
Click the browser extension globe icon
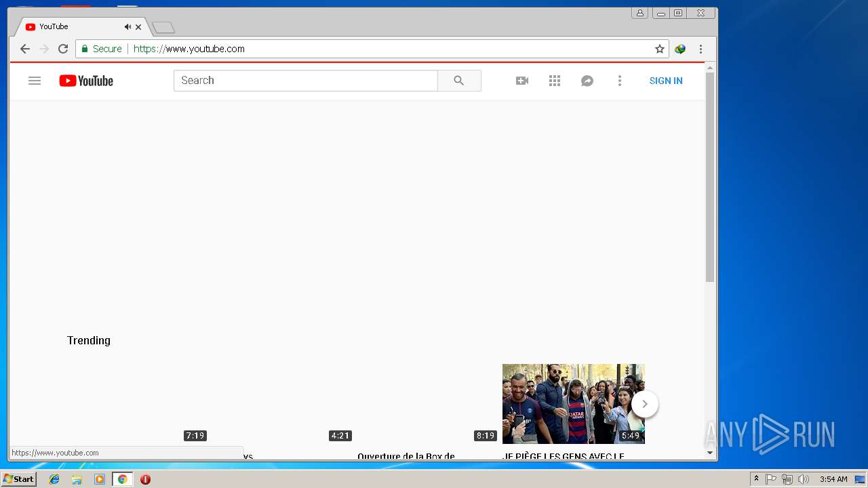[680, 49]
